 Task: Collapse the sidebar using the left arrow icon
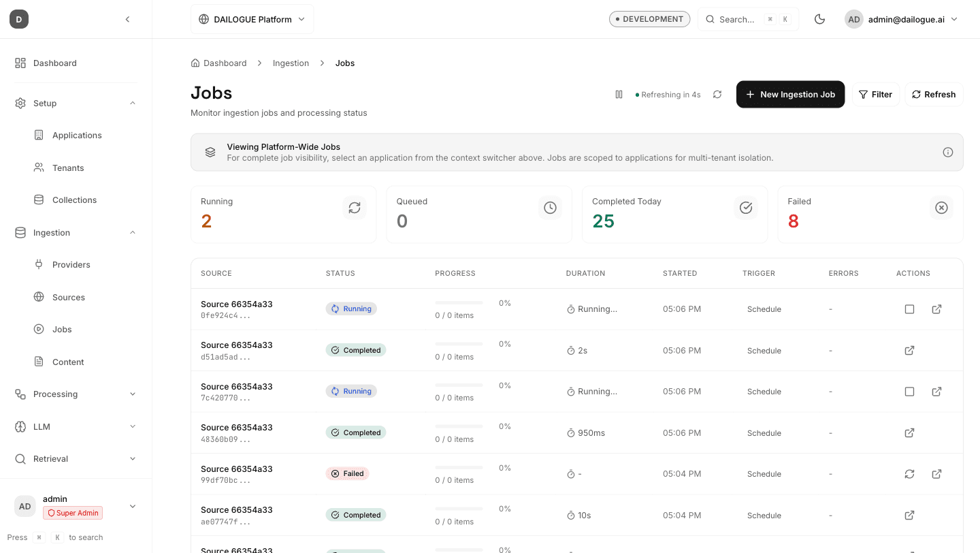(x=127, y=19)
